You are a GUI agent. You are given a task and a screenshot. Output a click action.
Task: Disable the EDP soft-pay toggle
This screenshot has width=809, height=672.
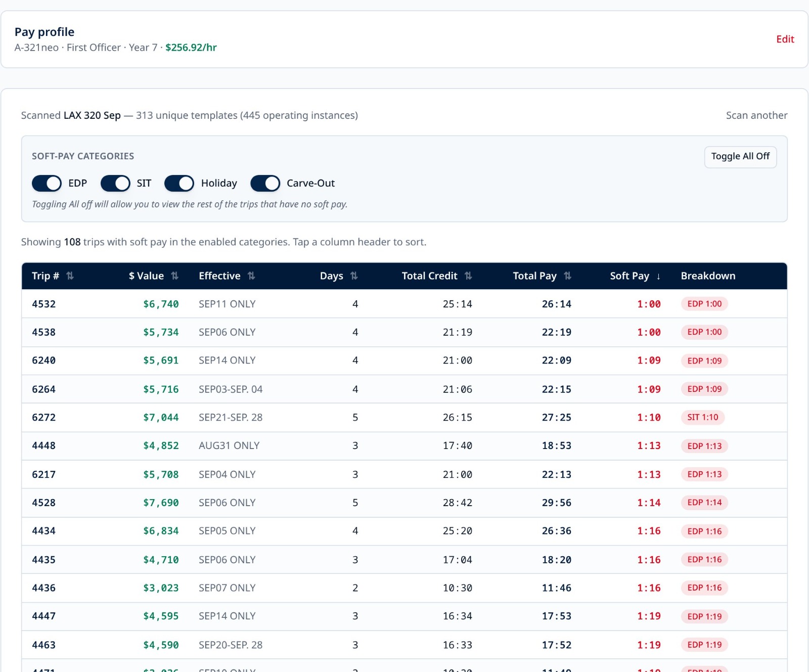[x=47, y=183]
